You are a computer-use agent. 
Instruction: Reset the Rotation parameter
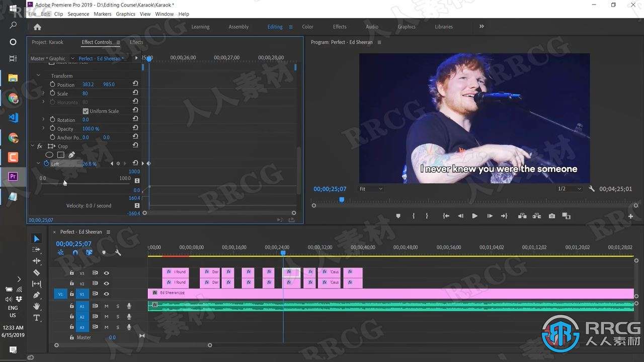135,120
